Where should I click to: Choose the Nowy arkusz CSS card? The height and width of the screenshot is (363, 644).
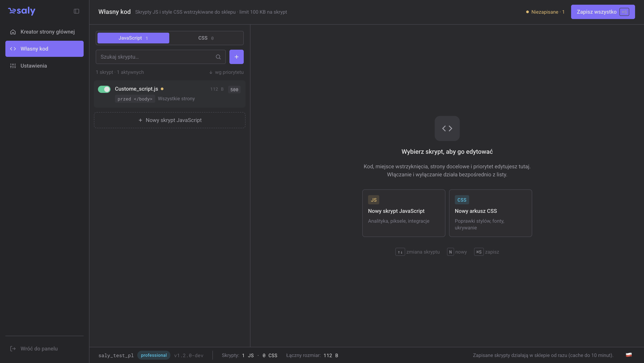(490, 213)
